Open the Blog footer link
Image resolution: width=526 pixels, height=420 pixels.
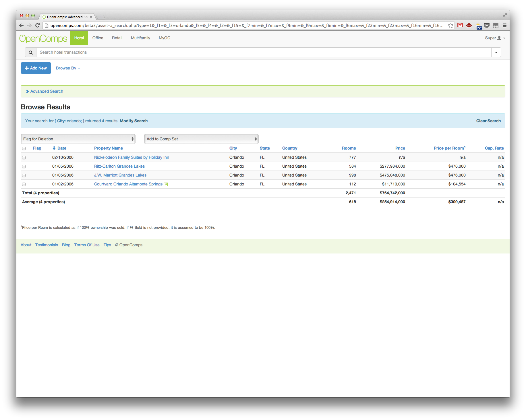point(66,245)
